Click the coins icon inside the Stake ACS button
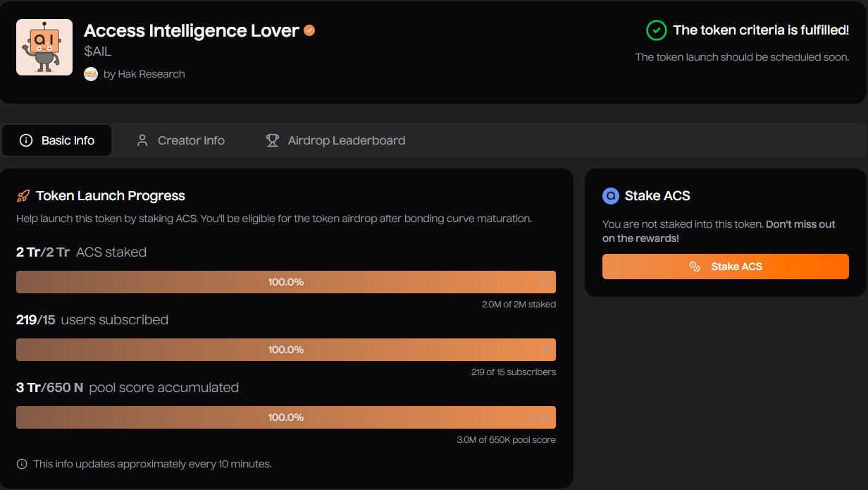This screenshot has height=490, width=868. 695,267
